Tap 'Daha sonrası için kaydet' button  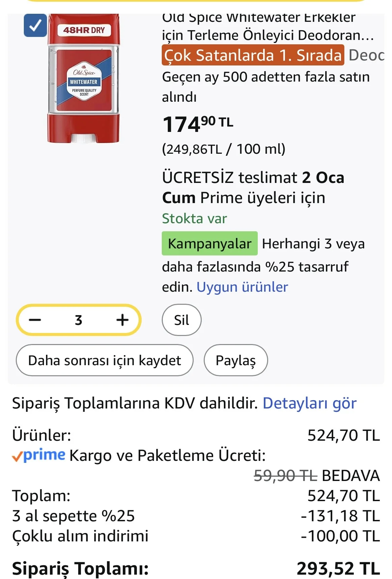click(x=104, y=360)
